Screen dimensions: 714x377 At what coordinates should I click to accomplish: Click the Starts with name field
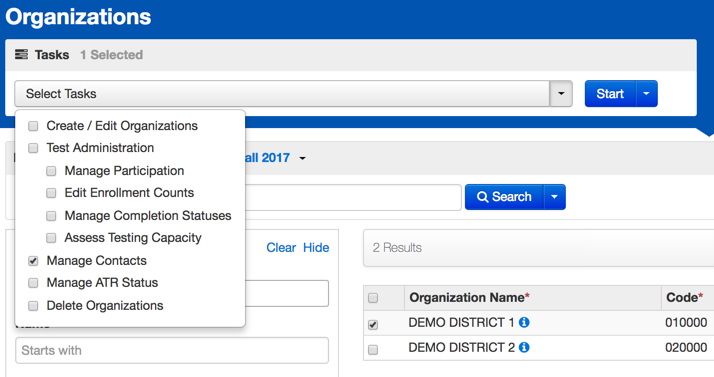172,350
